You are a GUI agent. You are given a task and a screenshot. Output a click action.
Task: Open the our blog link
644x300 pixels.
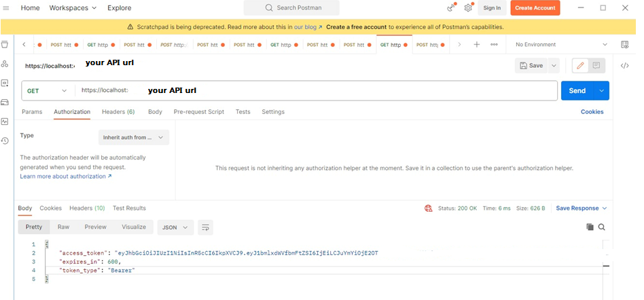[308, 27]
